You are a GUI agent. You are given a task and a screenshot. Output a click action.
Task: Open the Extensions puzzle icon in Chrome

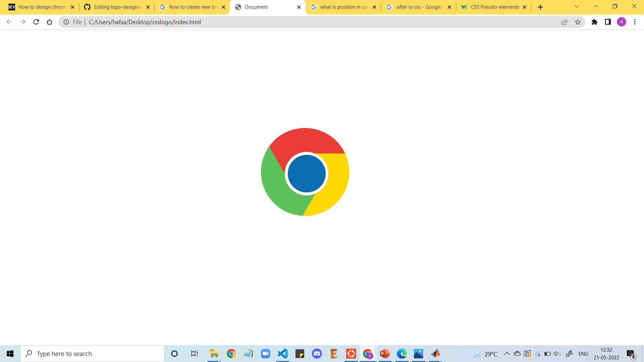[x=595, y=22]
